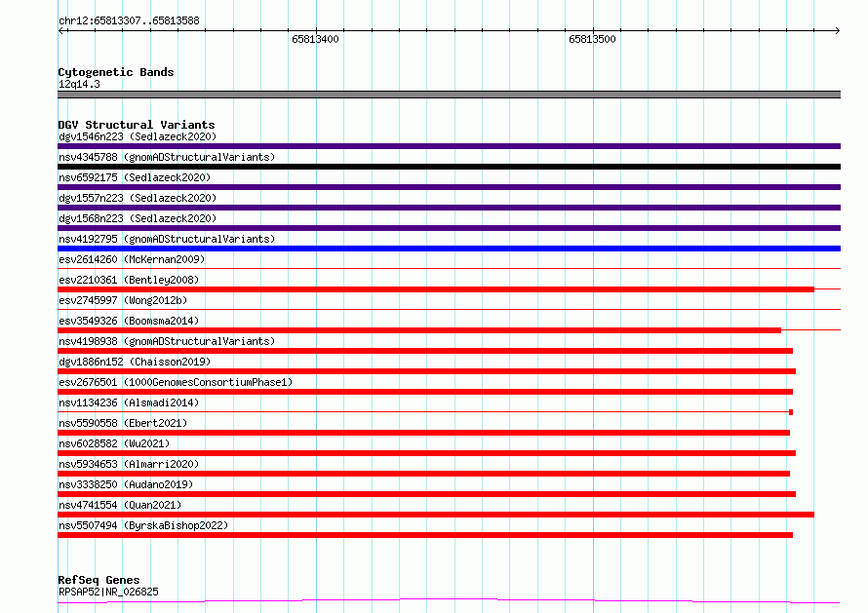Click the RefSeq Genes track title
Viewport: 868px width, 613px height.
(x=99, y=580)
